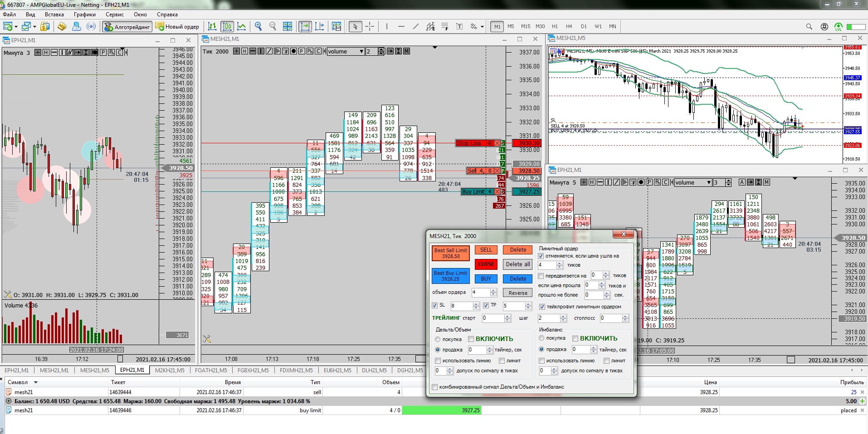Click the green LVL indicator icon

coord(838,27)
